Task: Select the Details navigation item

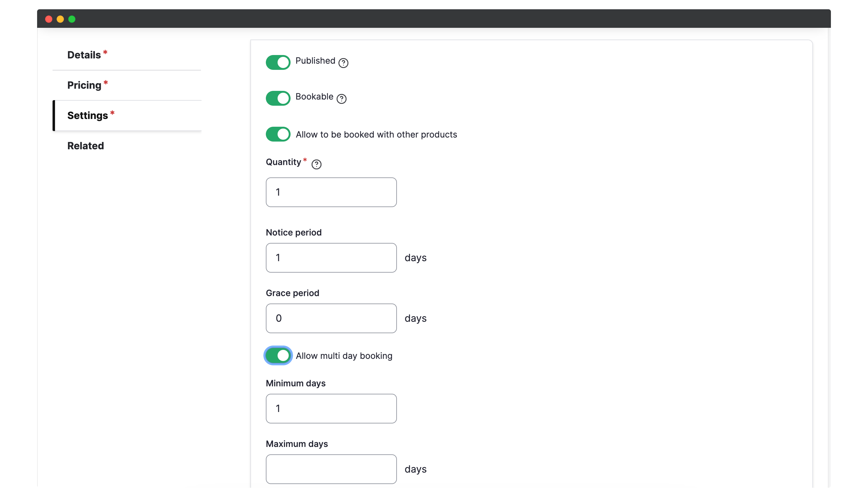Action: click(87, 55)
